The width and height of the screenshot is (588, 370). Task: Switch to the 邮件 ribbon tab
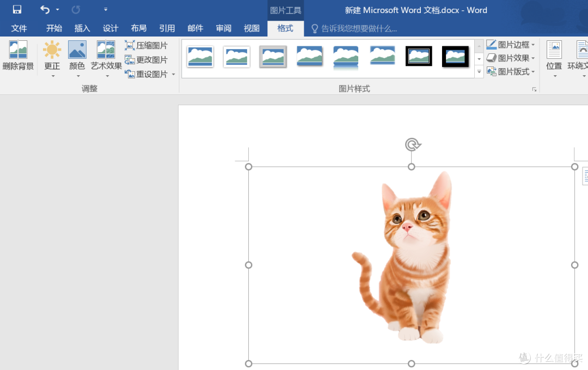195,28
